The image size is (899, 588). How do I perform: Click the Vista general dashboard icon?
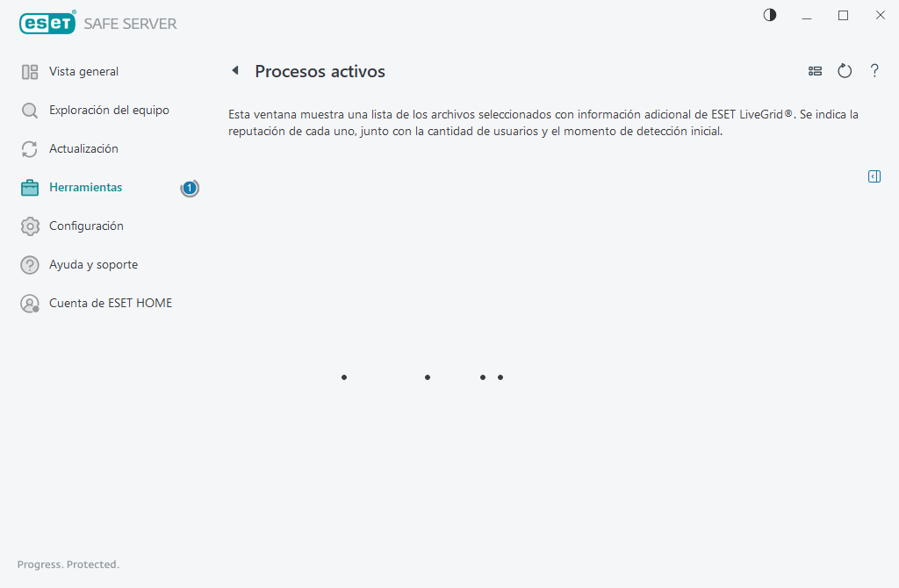pyautogui.click(x=30, y=72)
